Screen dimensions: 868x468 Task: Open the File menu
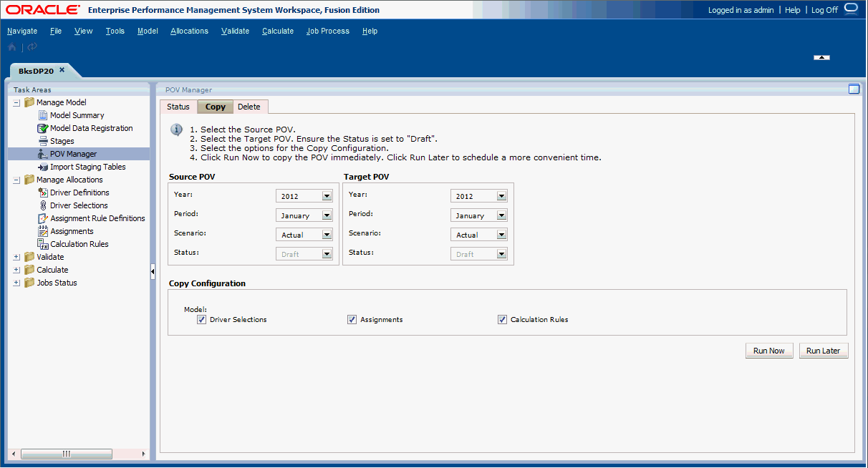(56, 31)
